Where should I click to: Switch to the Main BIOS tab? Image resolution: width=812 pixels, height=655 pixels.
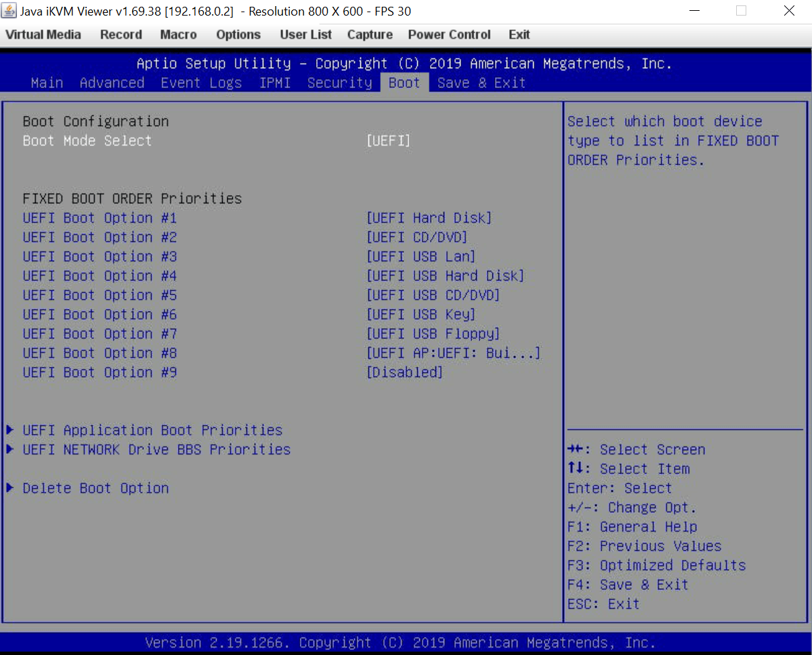(47, 83)
